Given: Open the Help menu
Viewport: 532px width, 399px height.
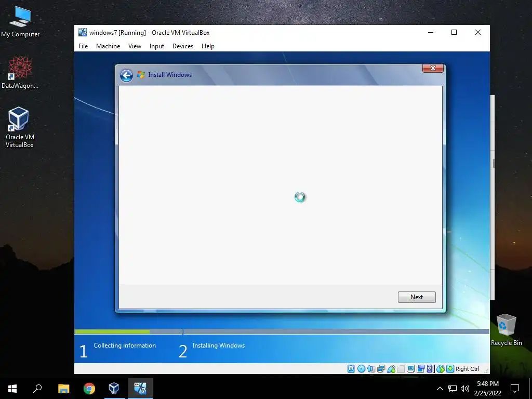Looking at the screenshot, I should tap(208, 46).
